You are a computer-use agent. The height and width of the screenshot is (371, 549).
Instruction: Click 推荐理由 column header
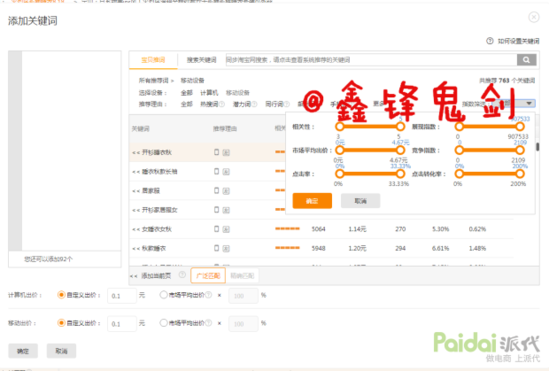(x=225, y=129)
